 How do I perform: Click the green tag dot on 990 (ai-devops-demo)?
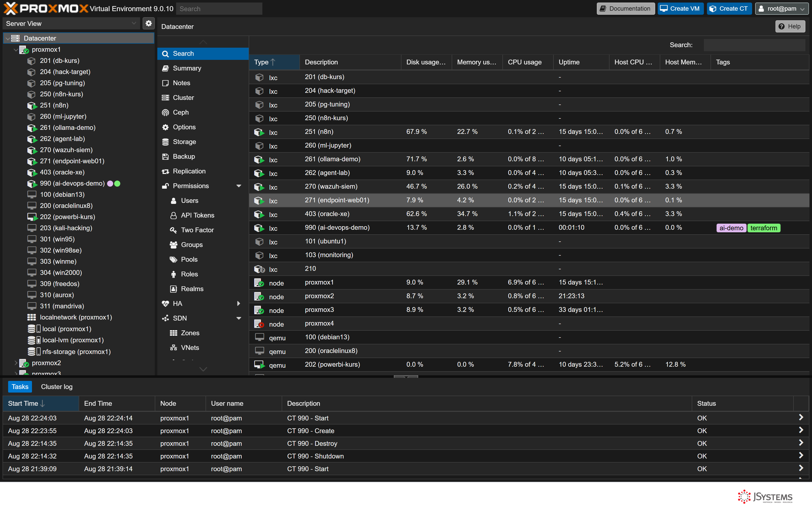coord(117,184)
